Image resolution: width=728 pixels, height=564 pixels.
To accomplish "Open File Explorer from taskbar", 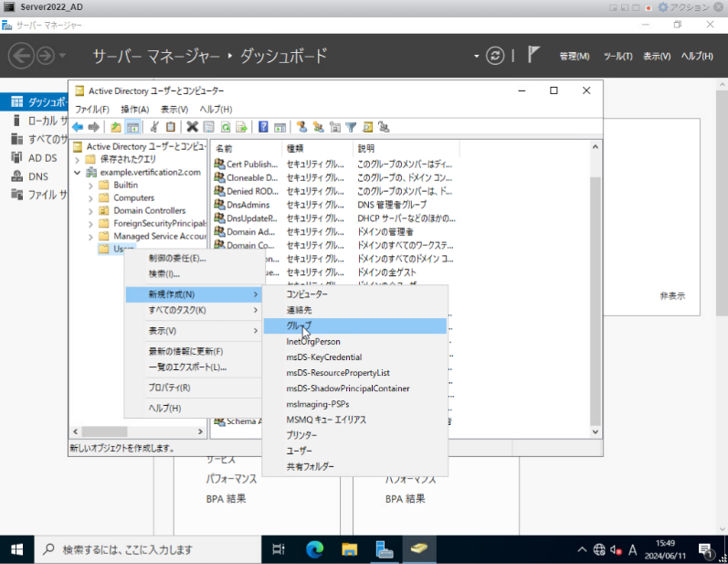I will click(349, 549).
